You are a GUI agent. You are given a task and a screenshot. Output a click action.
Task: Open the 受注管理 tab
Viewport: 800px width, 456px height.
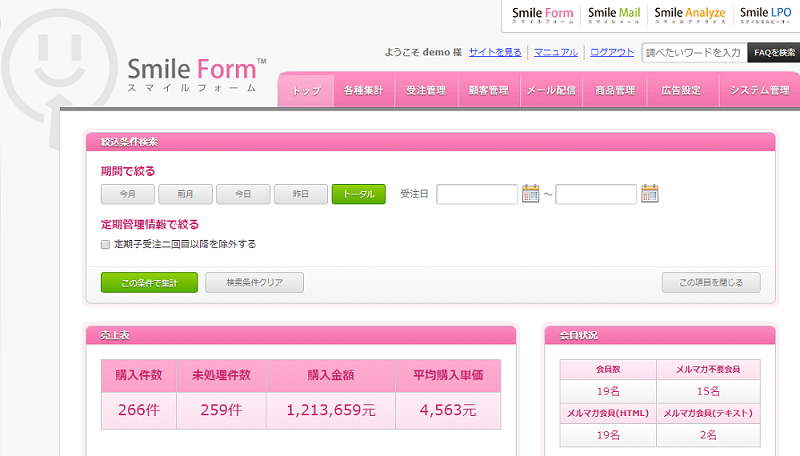[426, 91]
